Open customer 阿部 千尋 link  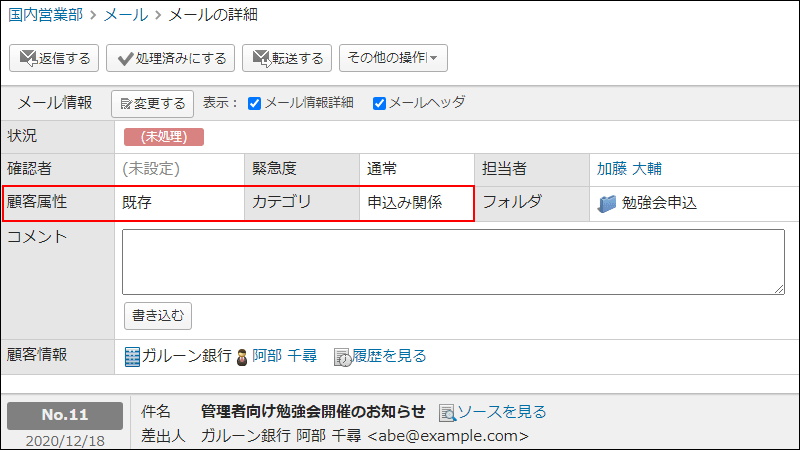pyautogui.click(x=284, y=356)
